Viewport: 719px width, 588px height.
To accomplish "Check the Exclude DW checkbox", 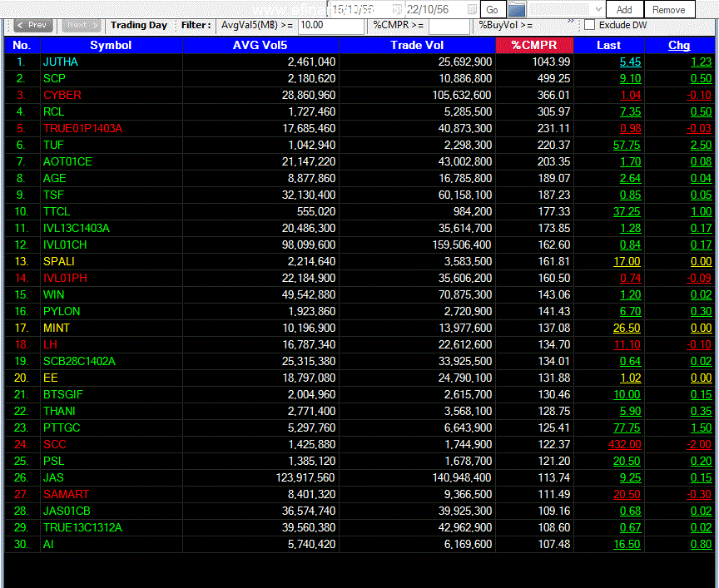I will pyautogui.click(x=590, y=25).
